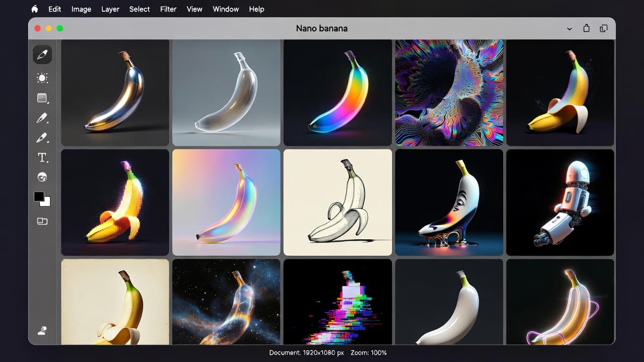The image size is (644, 362).
Task: Expand the chevron dropdown in title bar
Action: coord(570,29)
